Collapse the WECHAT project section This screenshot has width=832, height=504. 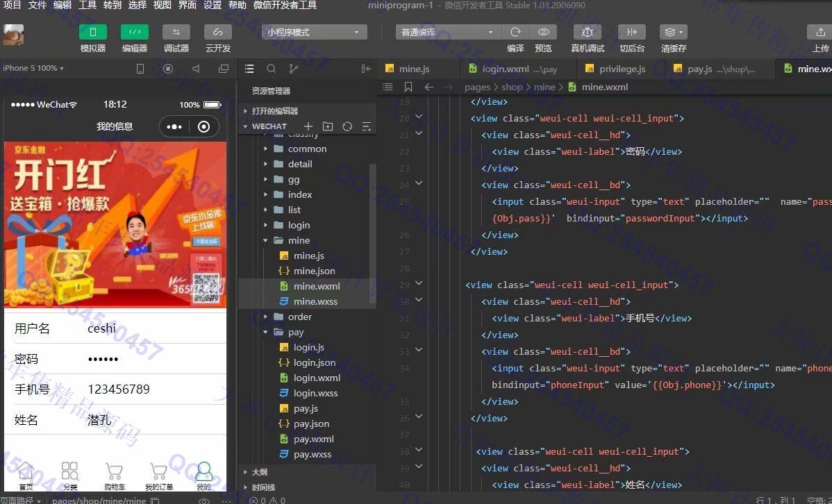pos(269,126)
